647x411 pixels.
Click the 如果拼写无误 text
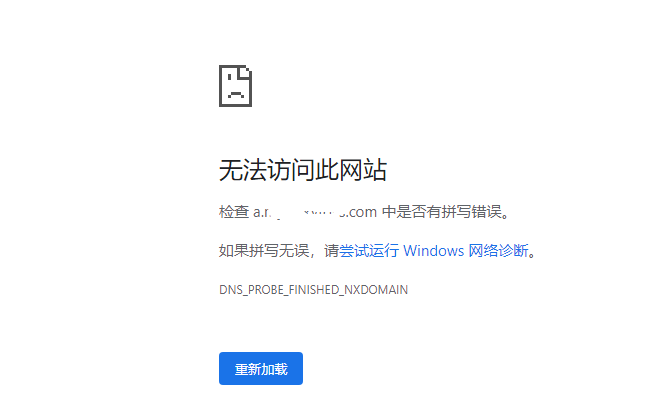coord(264,250)
